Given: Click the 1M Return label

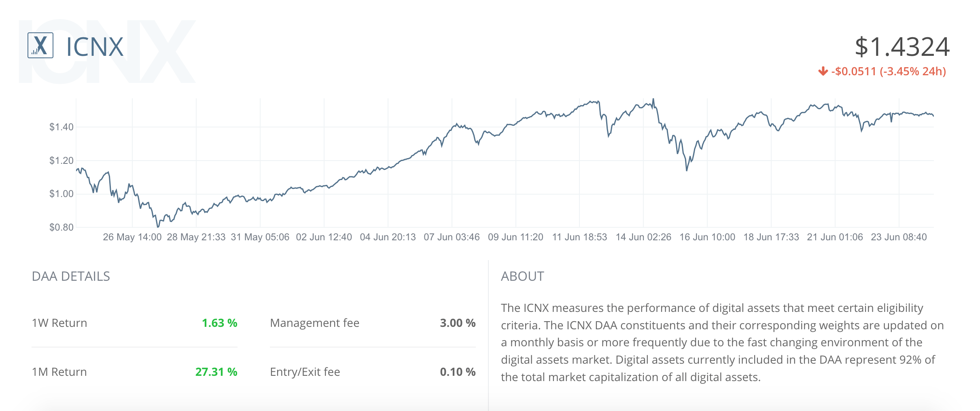Looking at the screenshot, I should tap(59, 372).
